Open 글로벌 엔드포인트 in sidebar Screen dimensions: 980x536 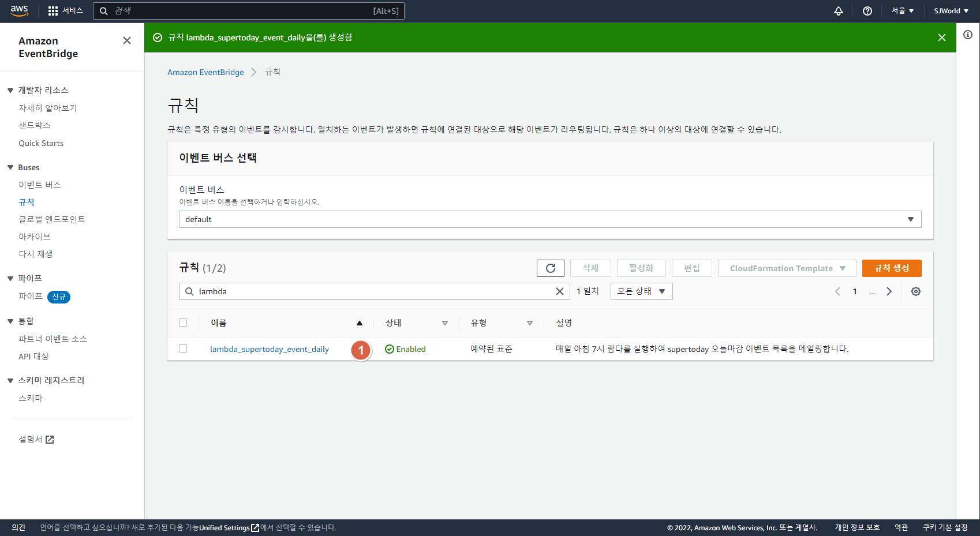(x=52, y=219)
